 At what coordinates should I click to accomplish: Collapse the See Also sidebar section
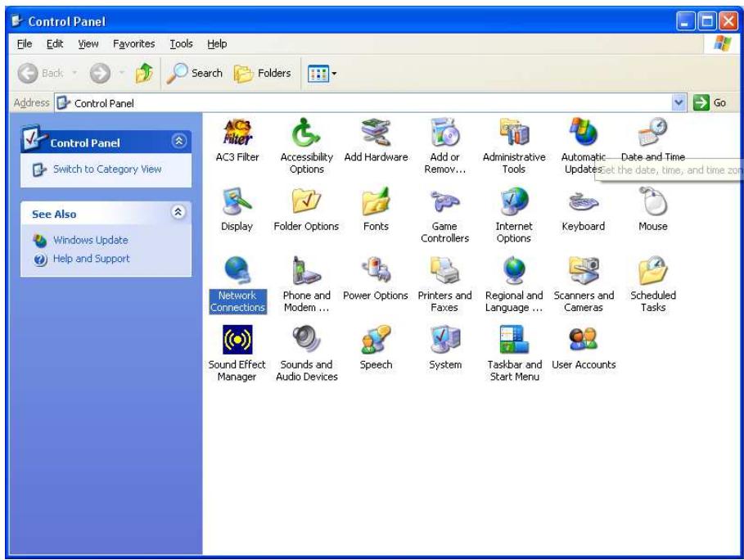pyautogui.click(x=178, y=212)
